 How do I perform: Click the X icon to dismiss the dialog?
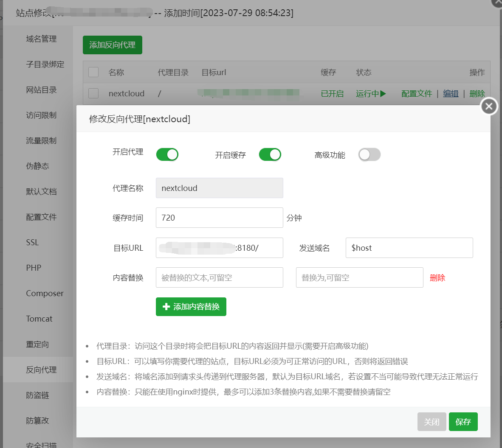click(488, 106)
